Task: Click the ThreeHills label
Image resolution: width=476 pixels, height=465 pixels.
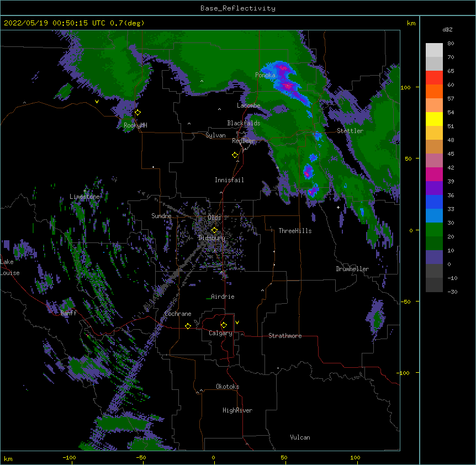Action: click(x=295, y=231)
